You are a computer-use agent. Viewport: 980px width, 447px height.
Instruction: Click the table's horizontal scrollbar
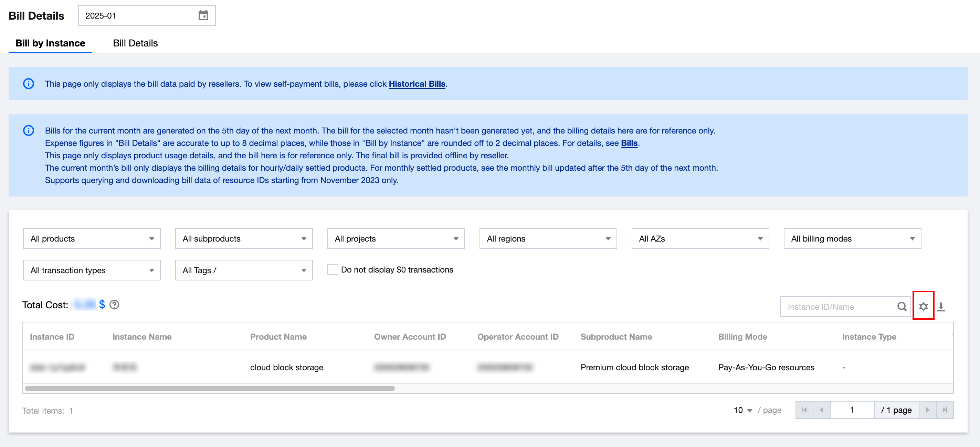tap(210, 389)
